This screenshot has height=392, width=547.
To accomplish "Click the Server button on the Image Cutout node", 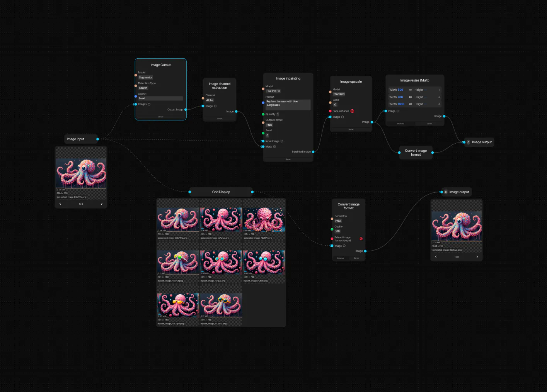I will pyautogui.click(x=160, y=116).
